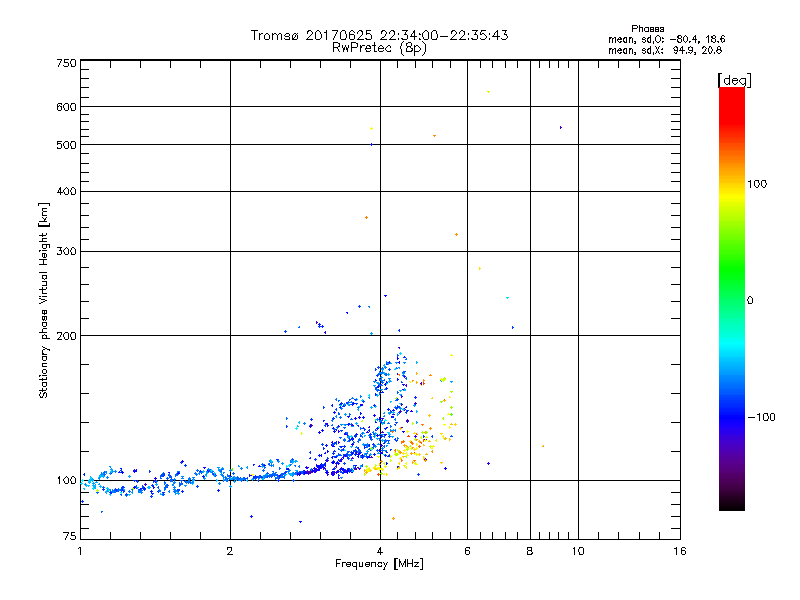Click the y-axis "500" tick label

pyautogui.click(x=66, y=145)
